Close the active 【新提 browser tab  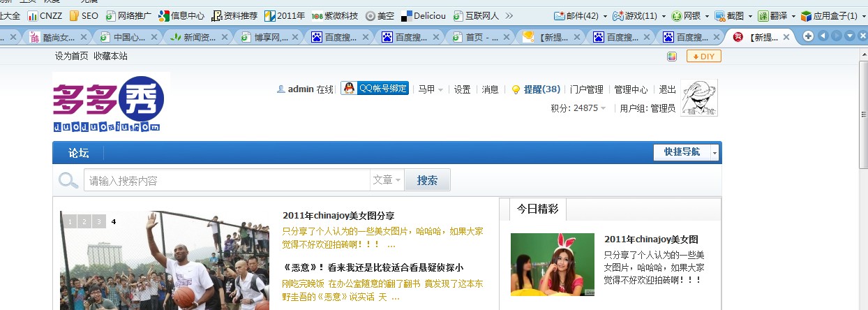pos(786,38)
